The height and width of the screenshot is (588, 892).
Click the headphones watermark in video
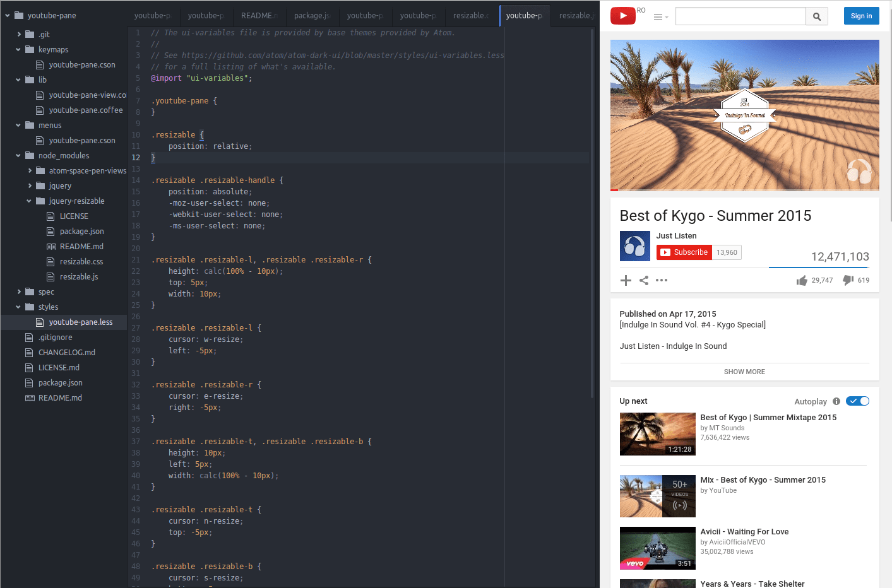coord(859,171)
